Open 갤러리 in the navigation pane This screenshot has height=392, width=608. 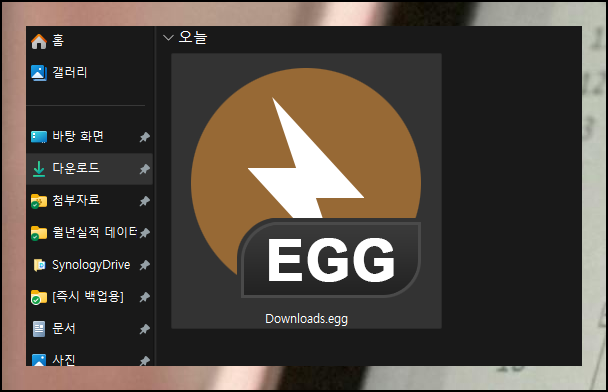(70, 73)
